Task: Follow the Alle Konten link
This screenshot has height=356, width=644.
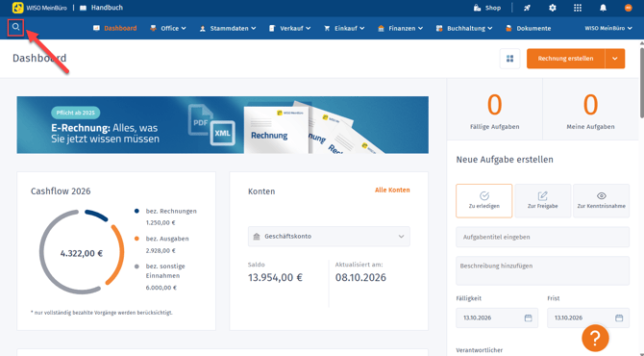Action: point(392,190)
